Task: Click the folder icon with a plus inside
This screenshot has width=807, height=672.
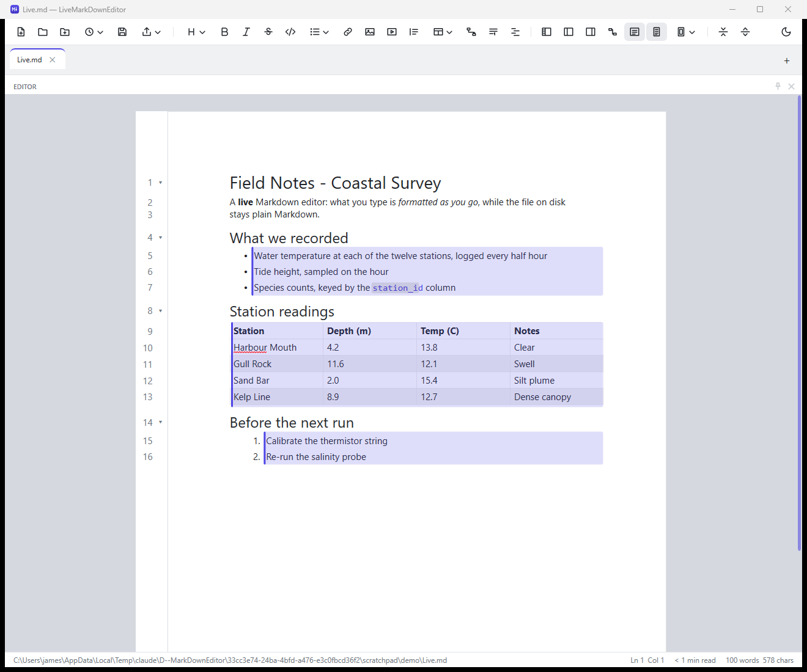Action: pyautogui.click(x=65, y=32)
